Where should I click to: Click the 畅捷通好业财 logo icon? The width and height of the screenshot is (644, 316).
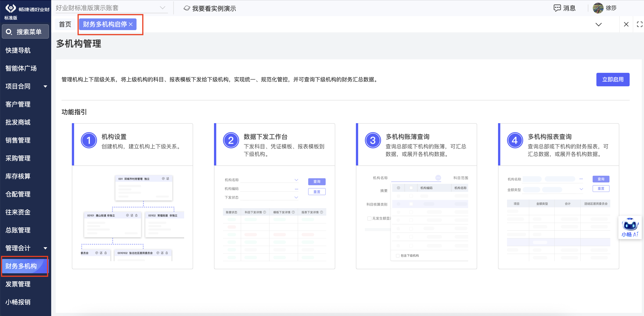point(11,8)
